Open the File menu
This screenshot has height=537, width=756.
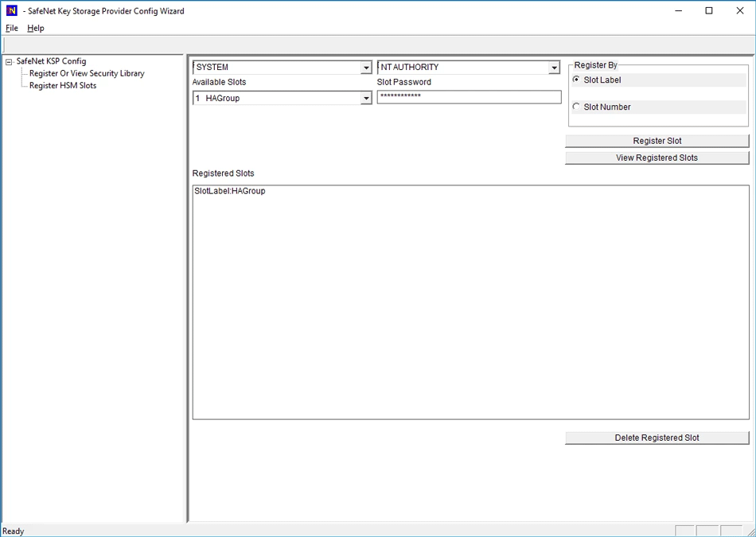[x=12, y=28]
